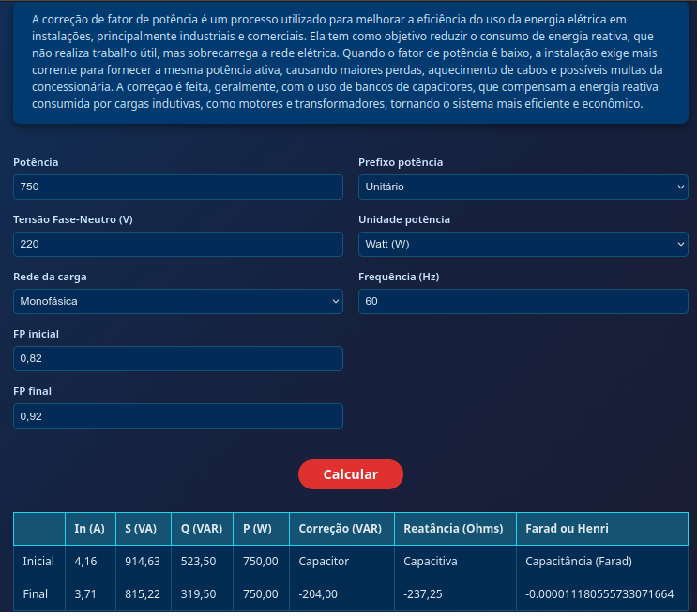697x616 pixels.
Task: Click the Tensão Fase-Neutro input field
Action: pos(177,244)
